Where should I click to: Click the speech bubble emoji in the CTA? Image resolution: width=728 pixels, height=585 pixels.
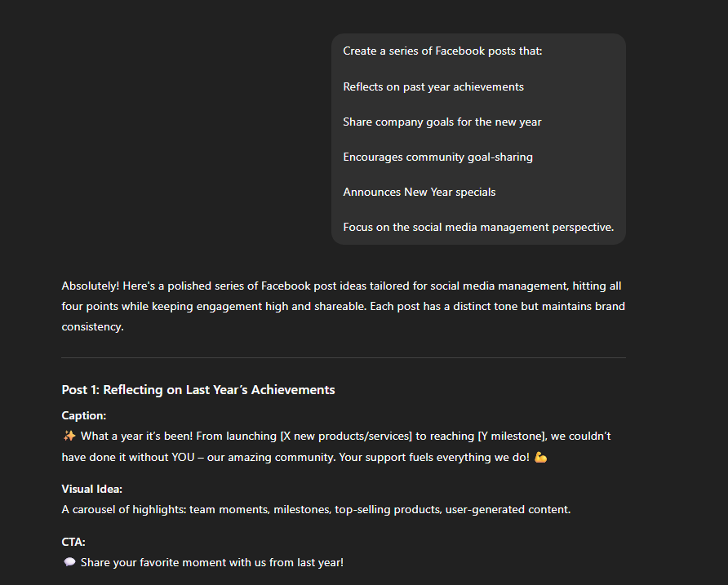click(x=69, y=563)
